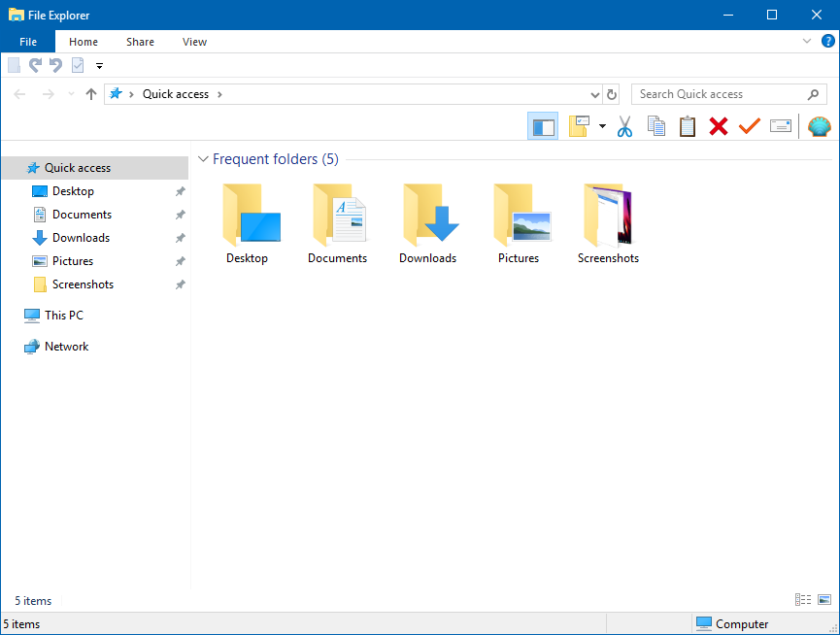Open the Home ribbon tab
This screenshot has width=840, height=635.
83,42
